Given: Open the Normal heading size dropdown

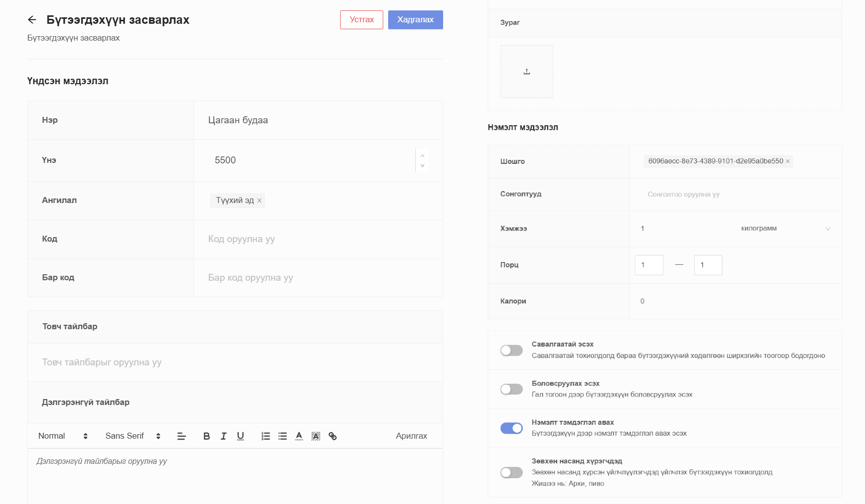Looking at the screenshot, I should tap(63, 436).
